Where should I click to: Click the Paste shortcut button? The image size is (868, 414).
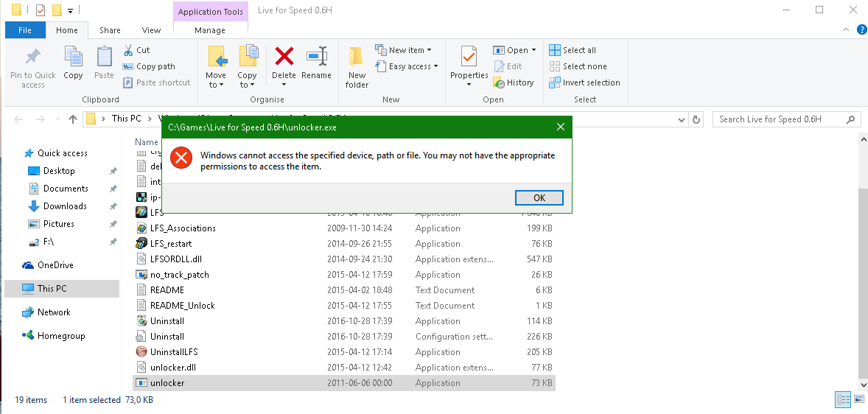coord(157,83)
